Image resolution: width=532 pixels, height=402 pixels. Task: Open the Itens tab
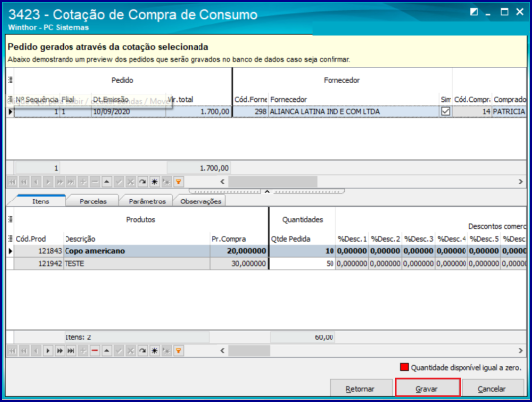coord(40,201)
